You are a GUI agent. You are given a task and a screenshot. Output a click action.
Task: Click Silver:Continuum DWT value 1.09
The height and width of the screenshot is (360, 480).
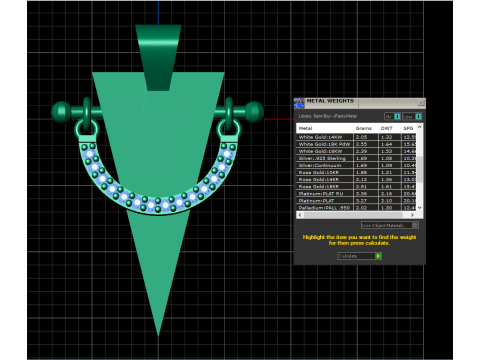[389, 165]
